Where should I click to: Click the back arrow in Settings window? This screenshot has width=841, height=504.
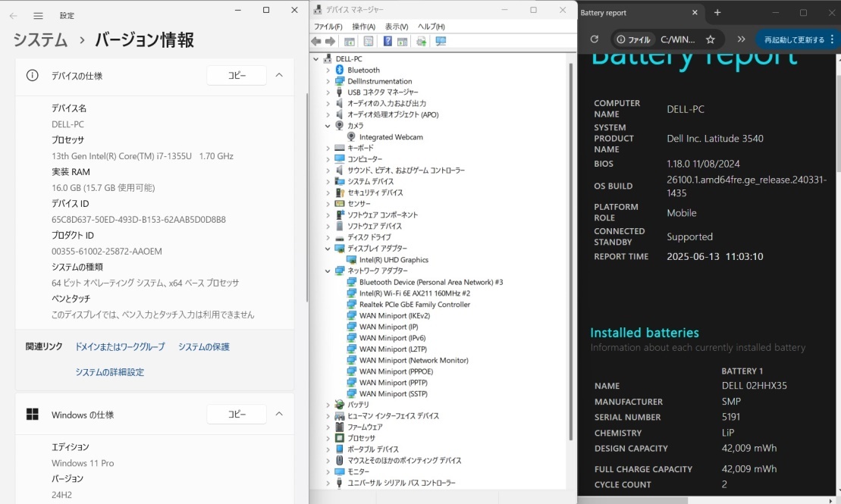[14, 16]
